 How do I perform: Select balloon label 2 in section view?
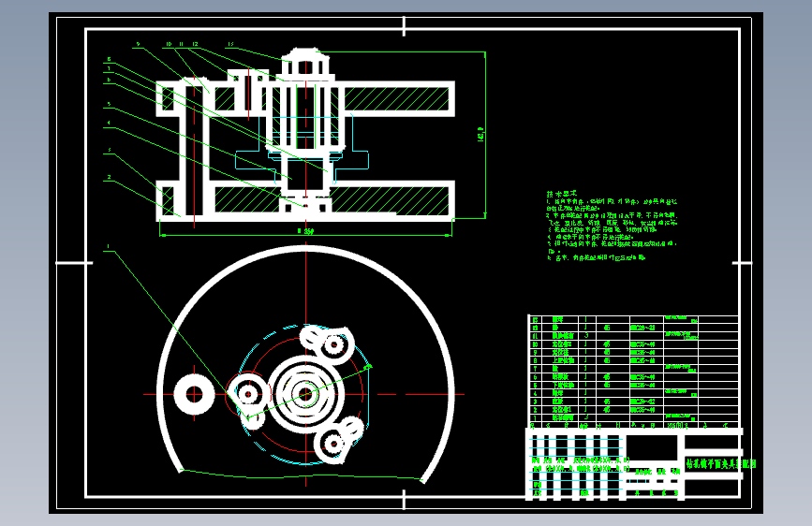tap(110, 177)
